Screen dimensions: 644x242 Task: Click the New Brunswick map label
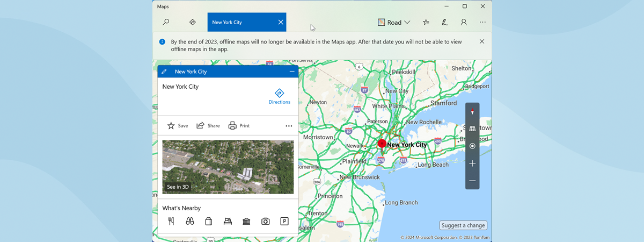pos(360,177)
